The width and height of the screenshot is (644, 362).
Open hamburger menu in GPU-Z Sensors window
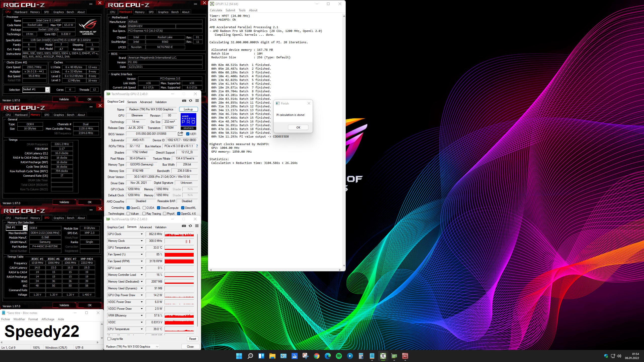(197, 226)
